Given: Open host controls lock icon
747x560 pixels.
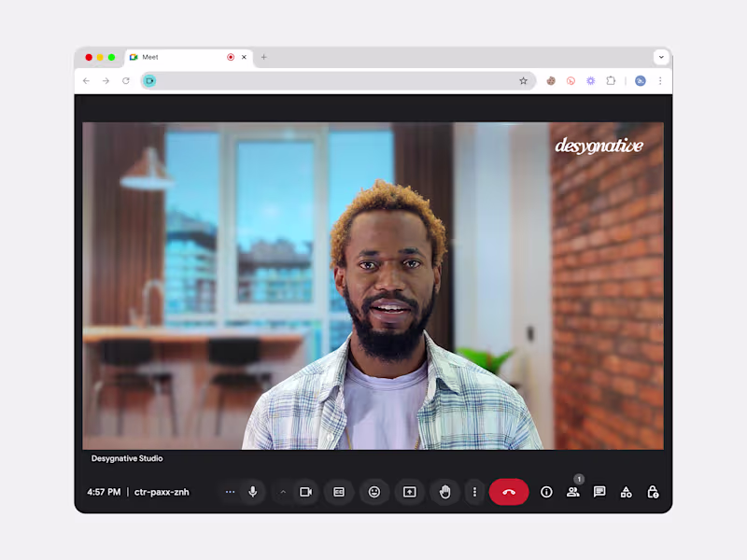Looking at the screenshot, I should [653, 492].
